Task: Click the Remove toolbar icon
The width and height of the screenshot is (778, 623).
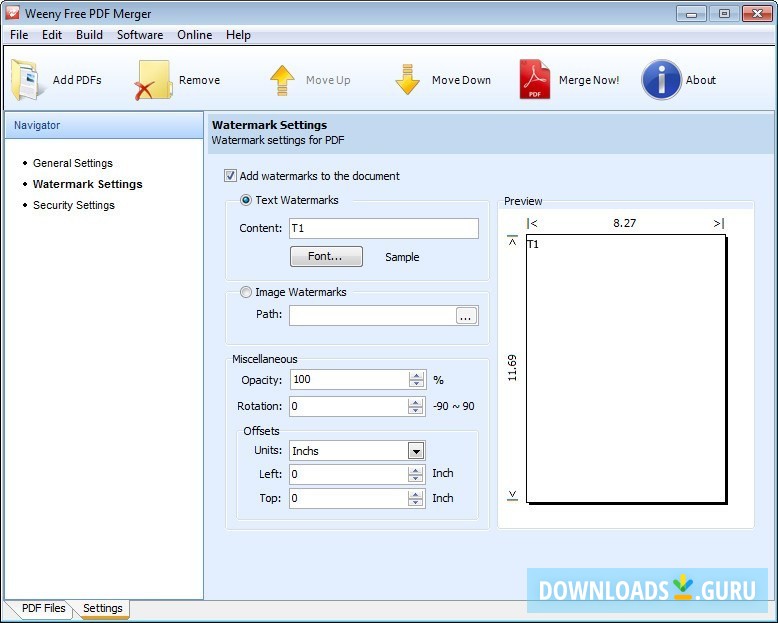Action: click(x=154, y=80)
